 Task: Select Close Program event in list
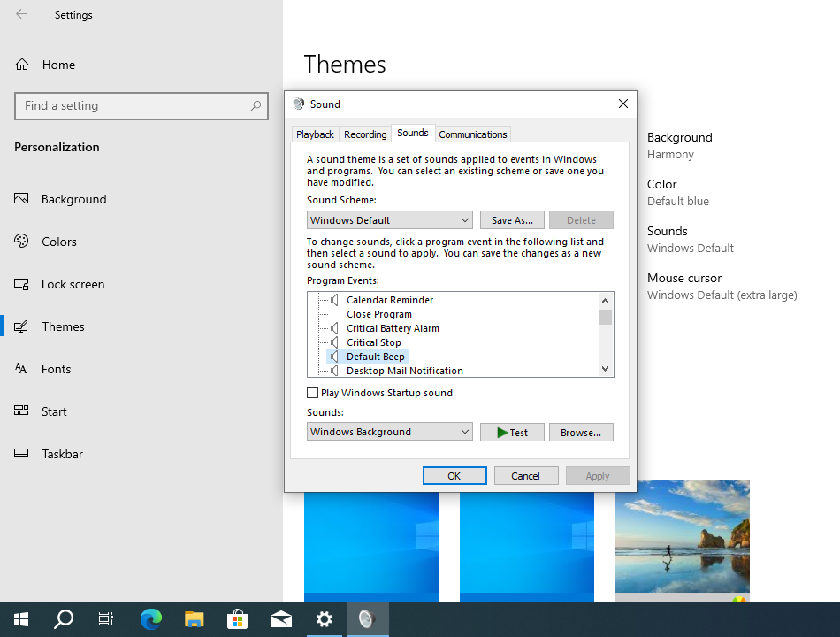[x=378, y=314]
